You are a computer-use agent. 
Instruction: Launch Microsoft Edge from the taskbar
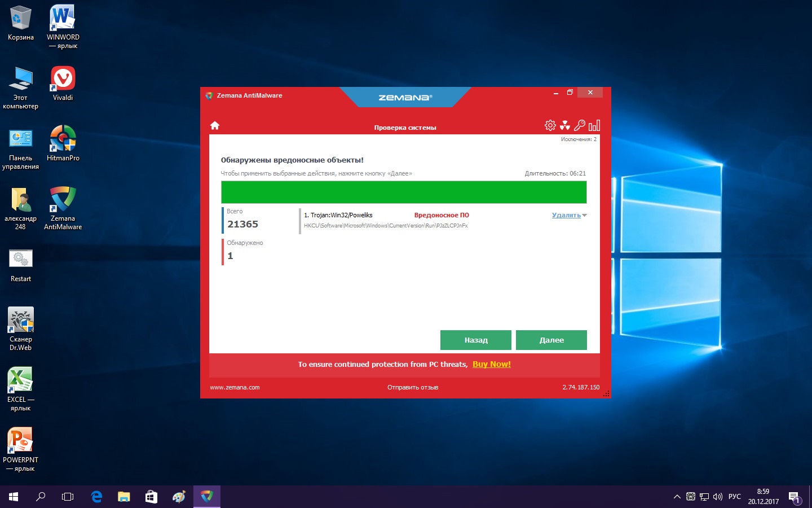click(96, 497)
